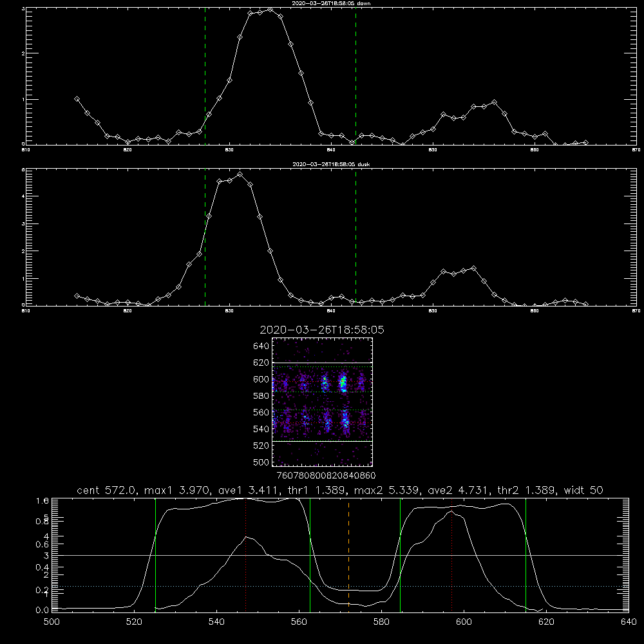Click the dawn plot title text
644x644 pixels.
tap(331, 3)
